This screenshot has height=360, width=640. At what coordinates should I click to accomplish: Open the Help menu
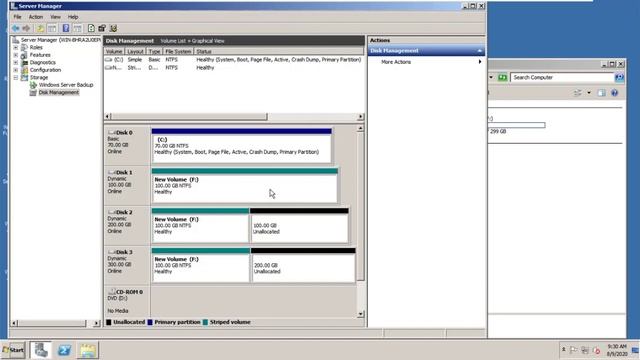point(73,17)
